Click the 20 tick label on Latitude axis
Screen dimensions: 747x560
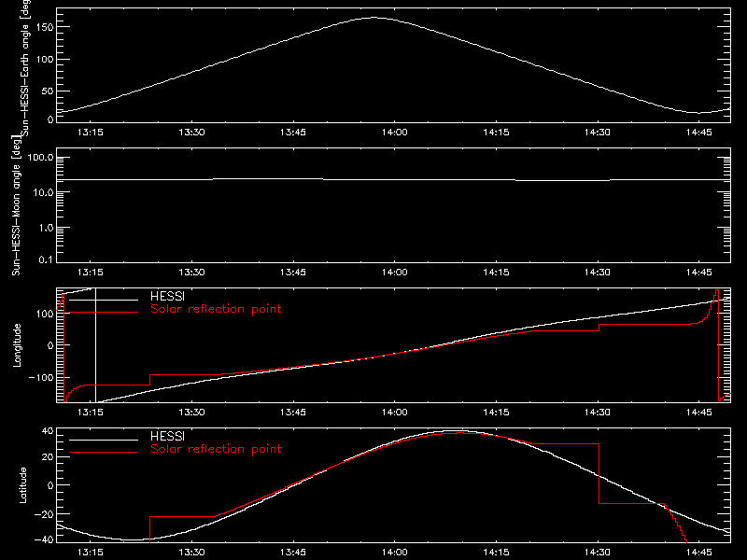click(x=49, y=457)
